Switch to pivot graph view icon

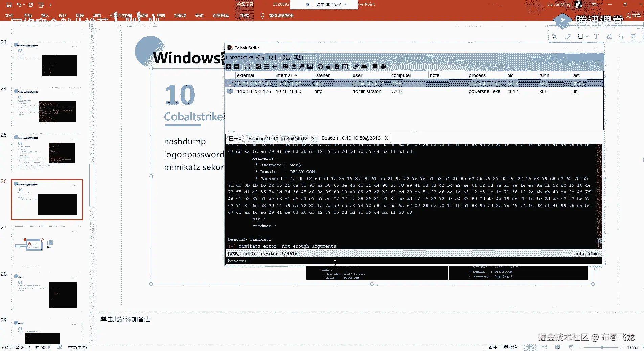click(258, 67)
